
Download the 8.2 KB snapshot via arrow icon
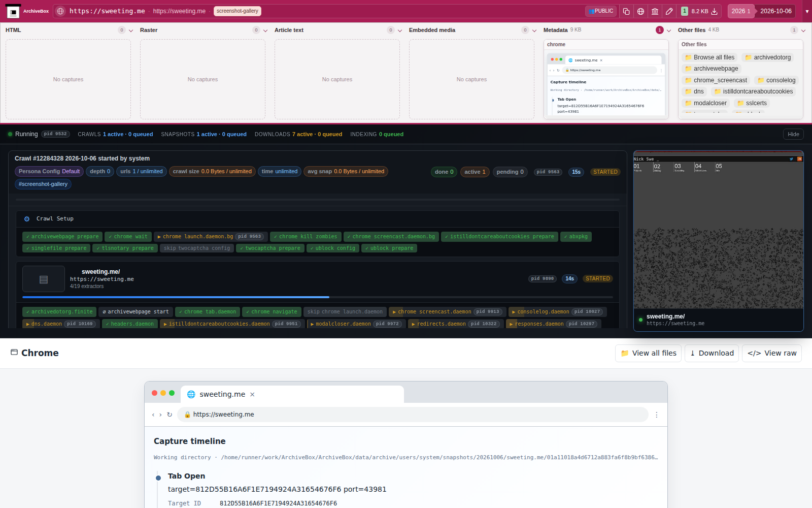pos(714,11)
